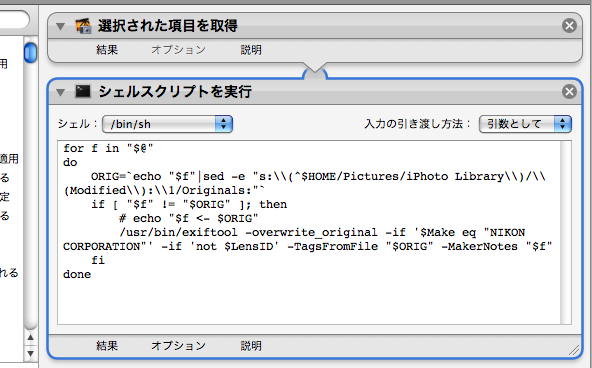Viewport: 592px width, 368px height.
Task: Click the left panel scroll up arrow
Action: pos(31,337)
